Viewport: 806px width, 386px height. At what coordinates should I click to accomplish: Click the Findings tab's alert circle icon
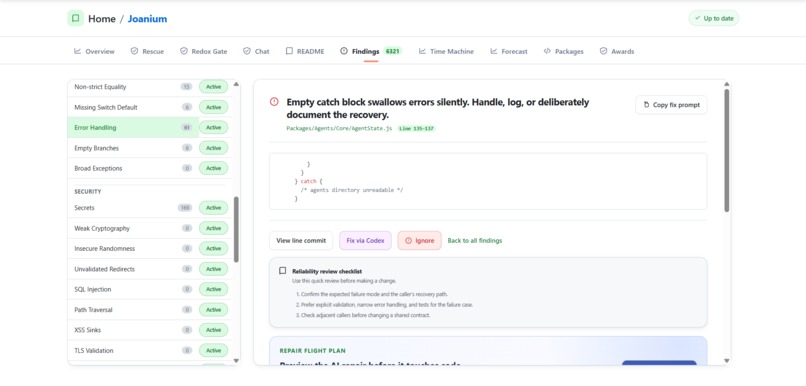pyautogui.click(x=344, y=51)
